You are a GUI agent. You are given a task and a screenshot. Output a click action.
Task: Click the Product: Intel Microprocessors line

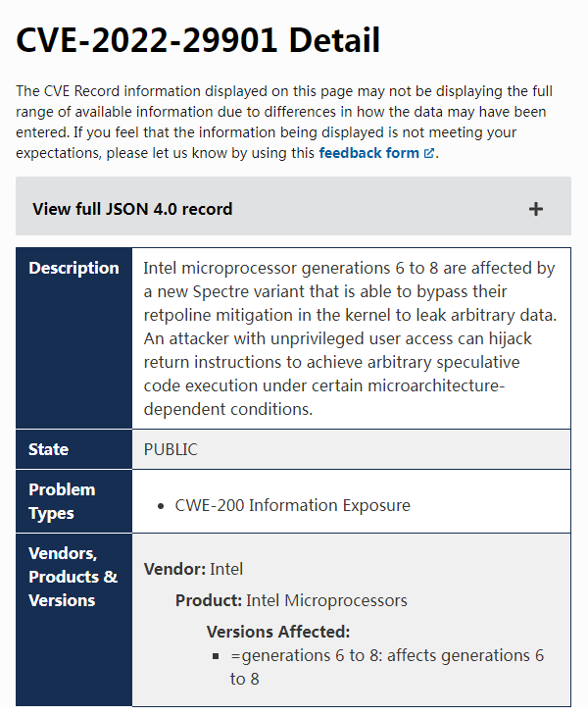pos(291,600)
